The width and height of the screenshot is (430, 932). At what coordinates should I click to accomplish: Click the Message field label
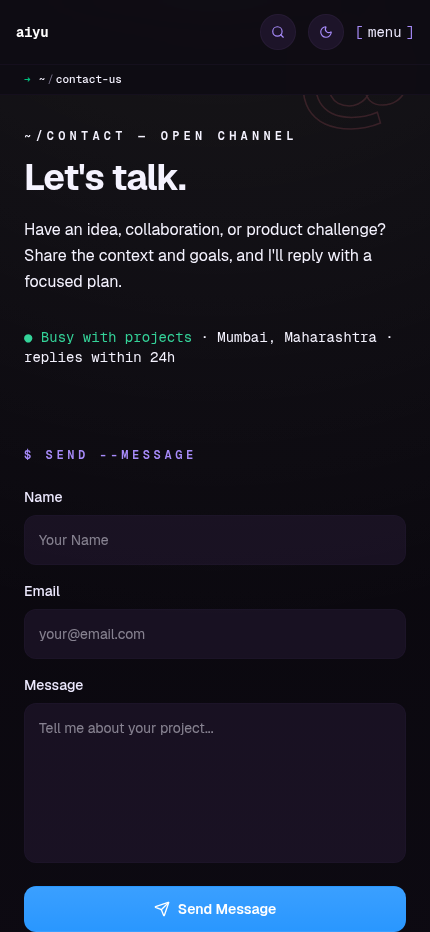54,685
